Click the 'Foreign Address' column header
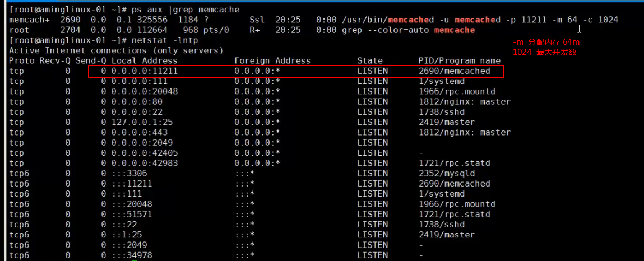This screenshot has width=644, height=261. click(x=272, y=60)
